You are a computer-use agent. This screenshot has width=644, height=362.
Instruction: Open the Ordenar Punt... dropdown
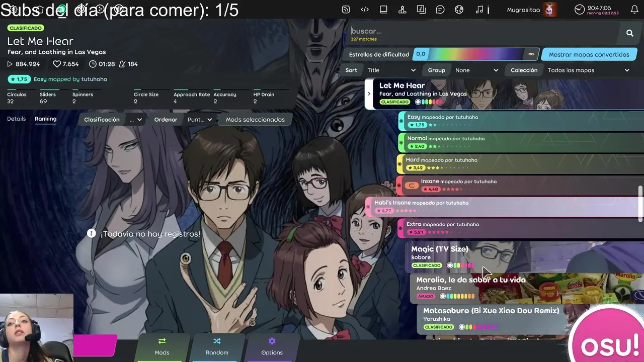pos(200,120)
